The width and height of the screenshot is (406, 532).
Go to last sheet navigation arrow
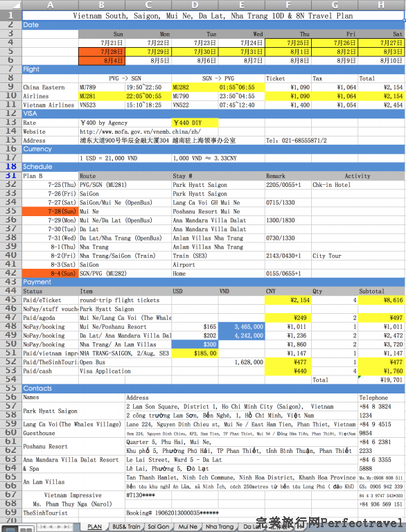67,526
